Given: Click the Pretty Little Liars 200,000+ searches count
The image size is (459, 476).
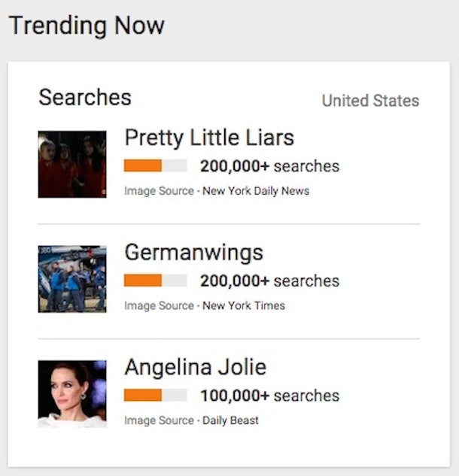Looking at the screenshot, I should pyautogui.click(x=269, y=166).
